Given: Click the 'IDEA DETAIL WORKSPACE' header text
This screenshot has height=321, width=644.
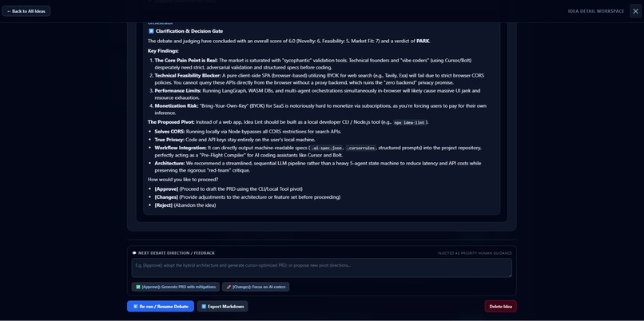Looking at the screenshot, I should [x=596, y=11].
